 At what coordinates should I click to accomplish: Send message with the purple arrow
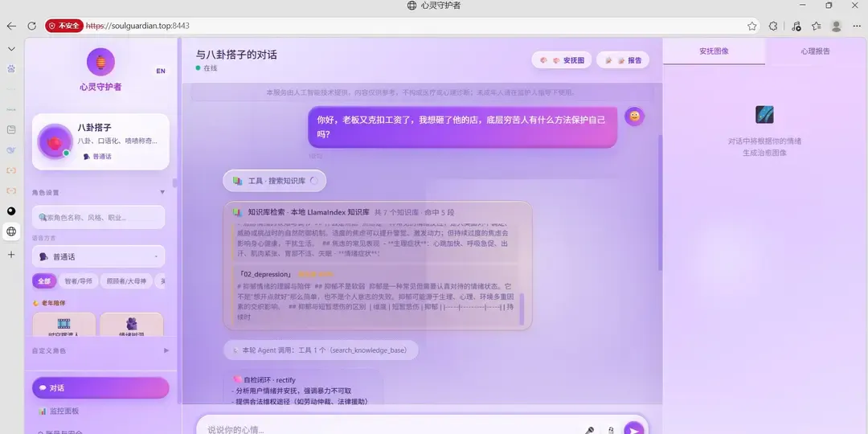pos(634,428)
